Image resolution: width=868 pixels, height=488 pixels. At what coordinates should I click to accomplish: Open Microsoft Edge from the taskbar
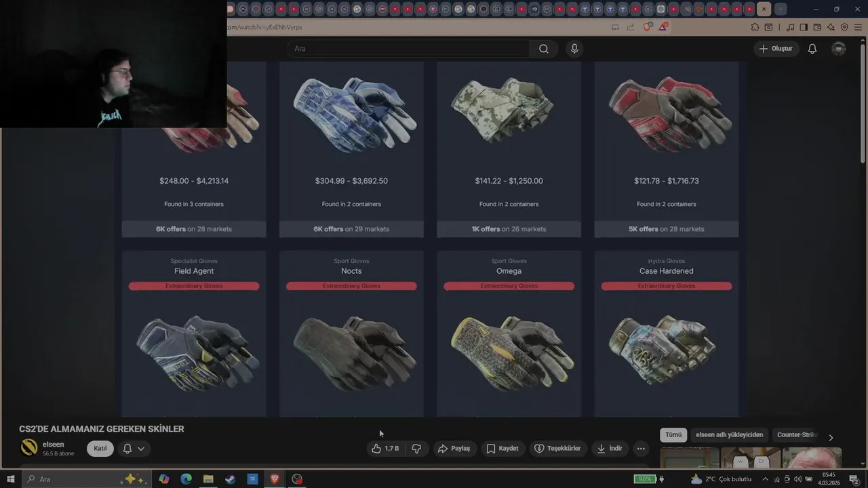[x=186, y=479]
